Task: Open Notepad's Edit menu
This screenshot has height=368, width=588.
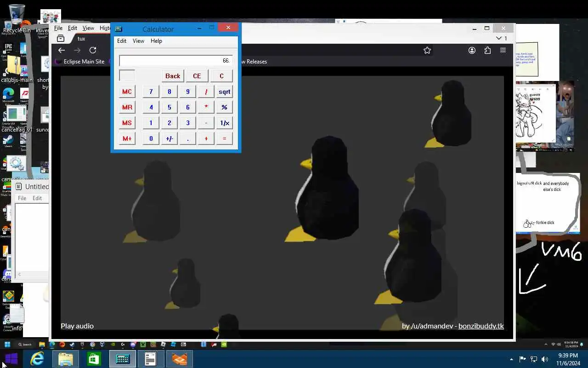Action: point(37,198)
